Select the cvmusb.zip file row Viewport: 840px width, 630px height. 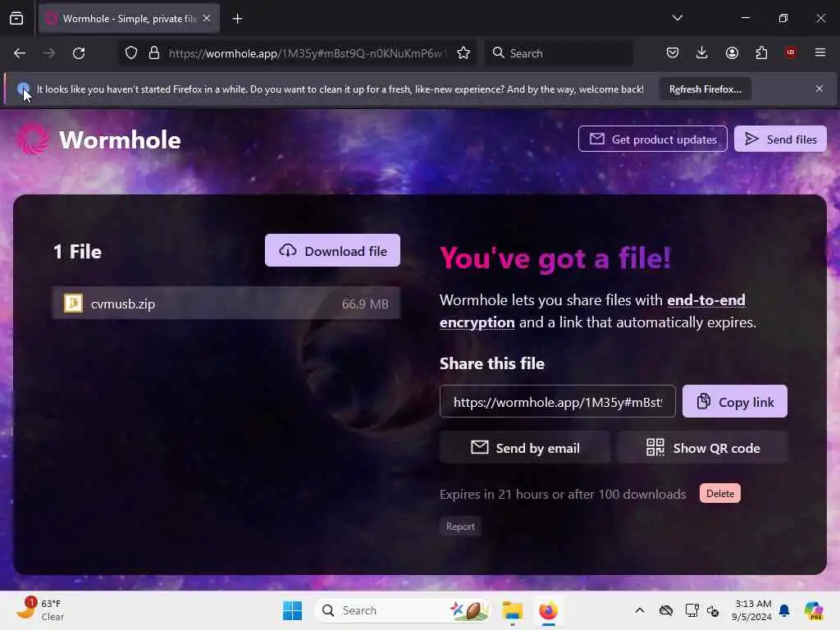click(x=226, y=304)
